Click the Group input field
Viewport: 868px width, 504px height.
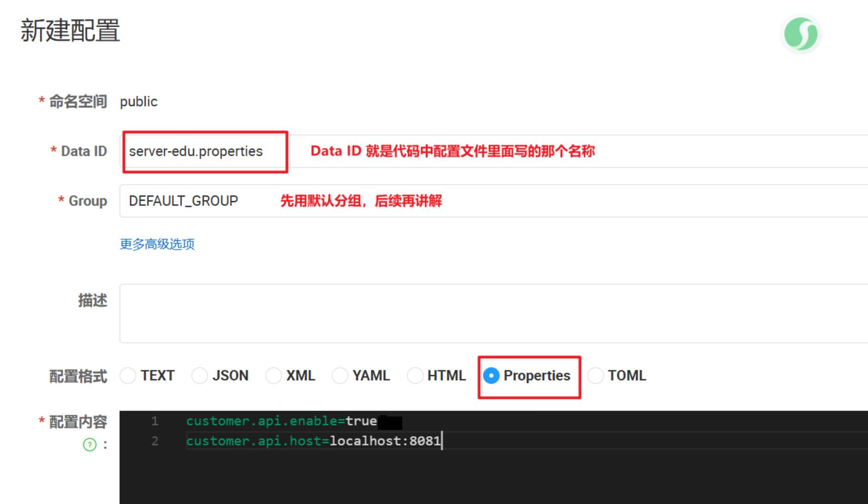pyautogui.click(x=493, y=201)
